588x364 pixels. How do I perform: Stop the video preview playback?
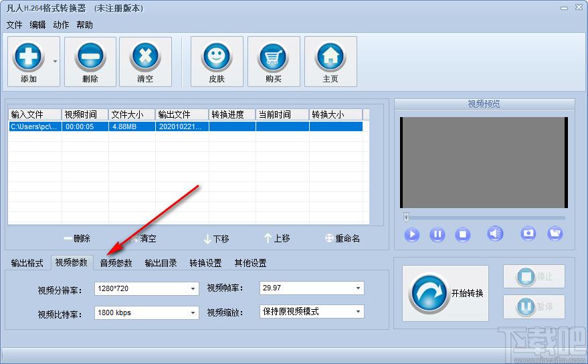tap(463, 234)
